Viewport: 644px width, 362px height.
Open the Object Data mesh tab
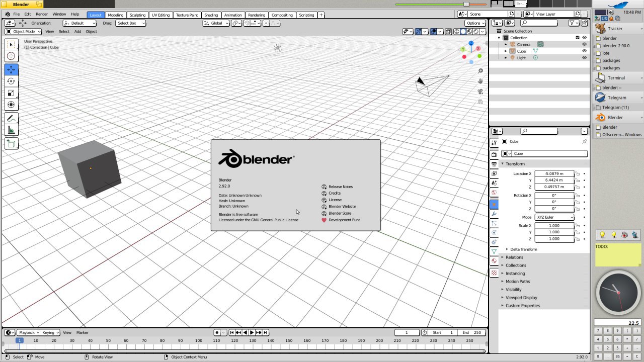click(494, 251)
